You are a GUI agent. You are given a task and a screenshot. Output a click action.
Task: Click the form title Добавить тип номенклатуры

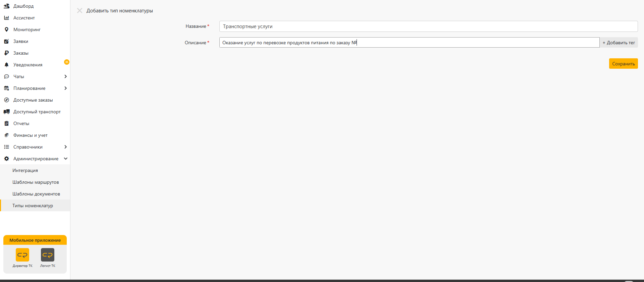[120, 11]
